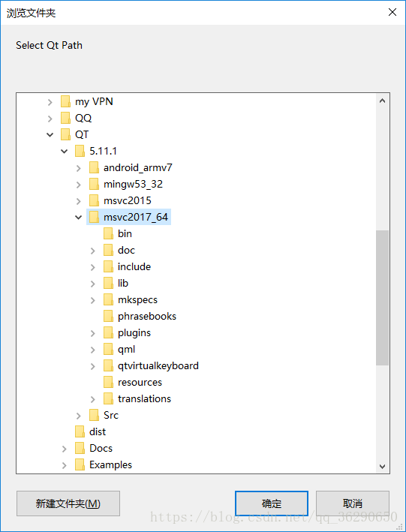The image size is (406, 532).
Task: Click the scrollbar down arrow
Action: coord(383,467)
